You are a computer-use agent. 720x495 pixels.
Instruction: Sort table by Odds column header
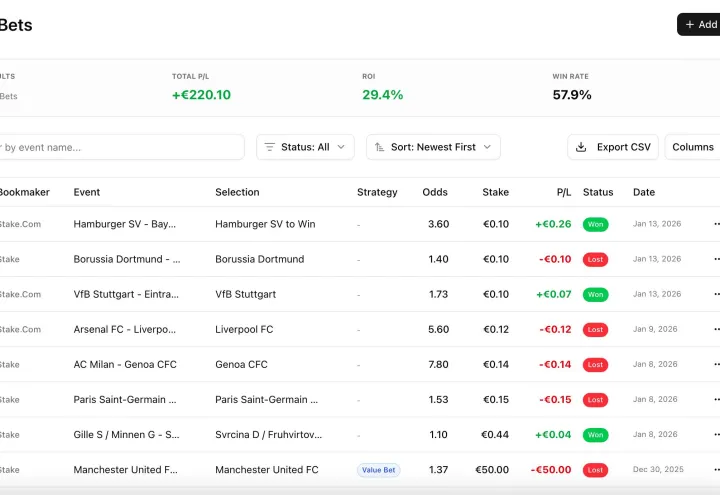435,192
